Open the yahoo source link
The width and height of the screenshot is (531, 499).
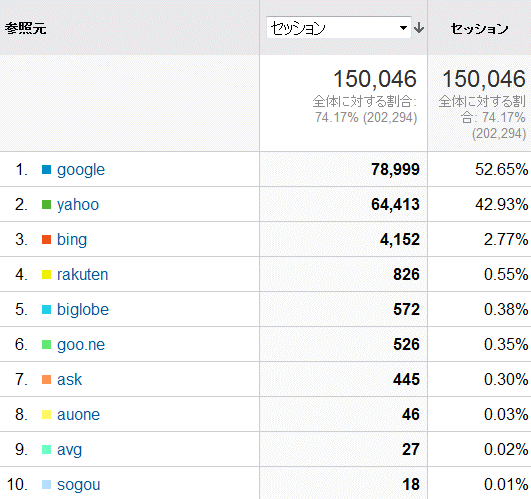[78, 205]
